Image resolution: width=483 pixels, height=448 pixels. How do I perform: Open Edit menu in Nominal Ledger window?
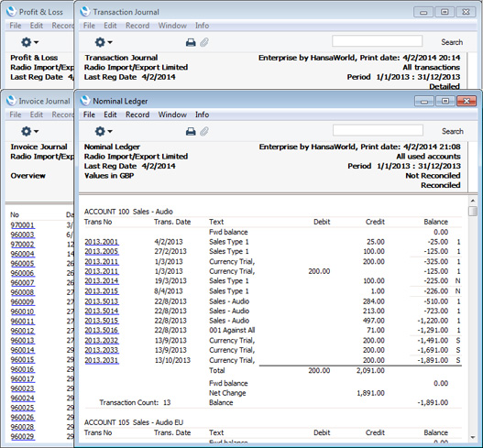click(110, 115)
